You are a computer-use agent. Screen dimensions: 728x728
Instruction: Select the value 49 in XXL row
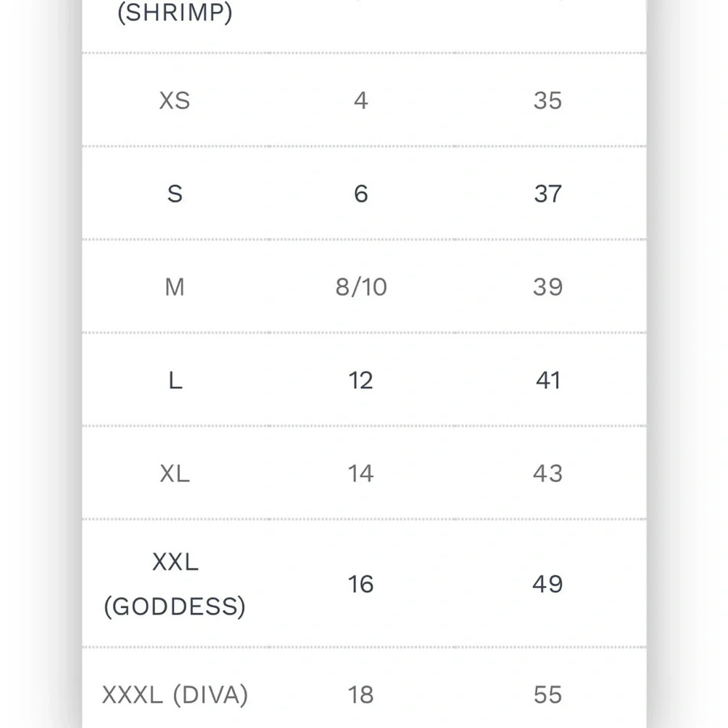click(547, 584)
